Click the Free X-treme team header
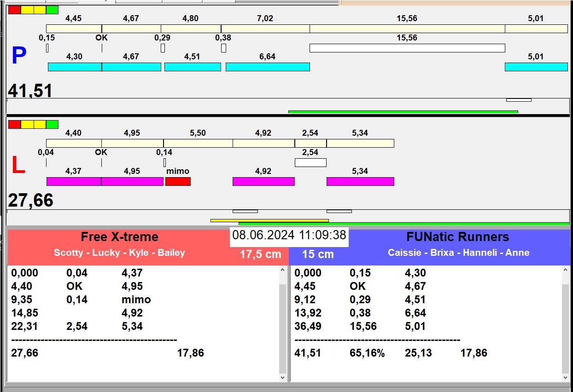 click(x=119, y=237)
